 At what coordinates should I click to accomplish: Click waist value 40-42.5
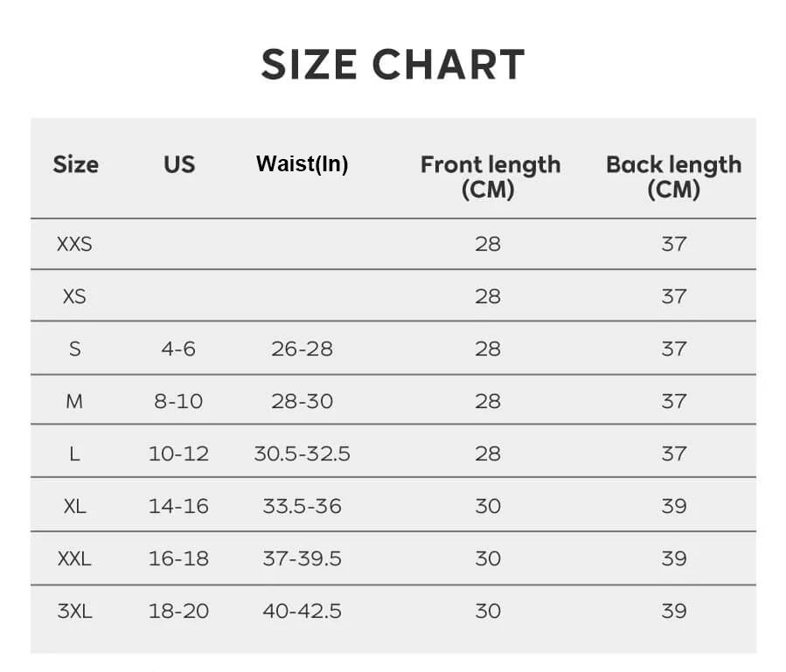click(x=302, y=611)
